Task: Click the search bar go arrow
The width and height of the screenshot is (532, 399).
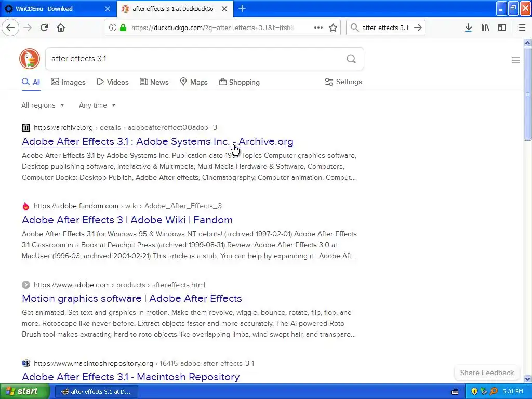Action: [418, 28]
